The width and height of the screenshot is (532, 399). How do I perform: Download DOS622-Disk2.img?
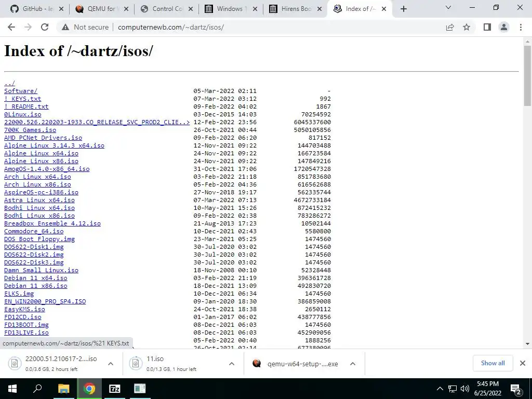point(34,255)
